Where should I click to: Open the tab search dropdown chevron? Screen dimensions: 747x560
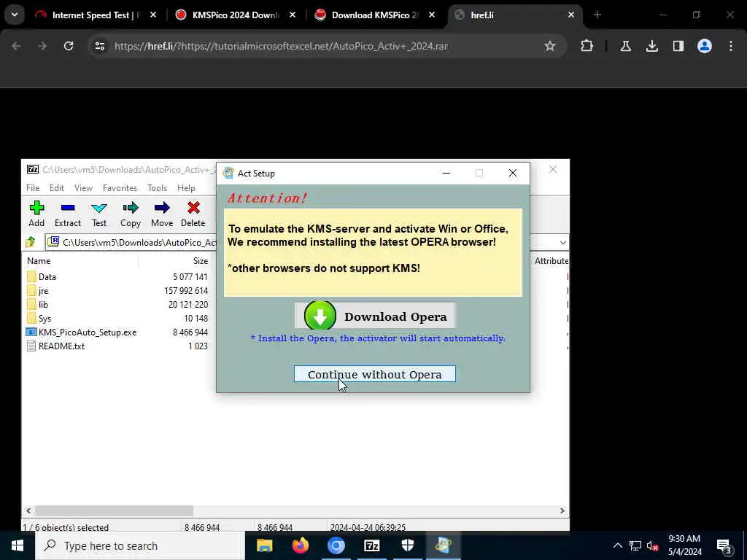coord(15,15)
